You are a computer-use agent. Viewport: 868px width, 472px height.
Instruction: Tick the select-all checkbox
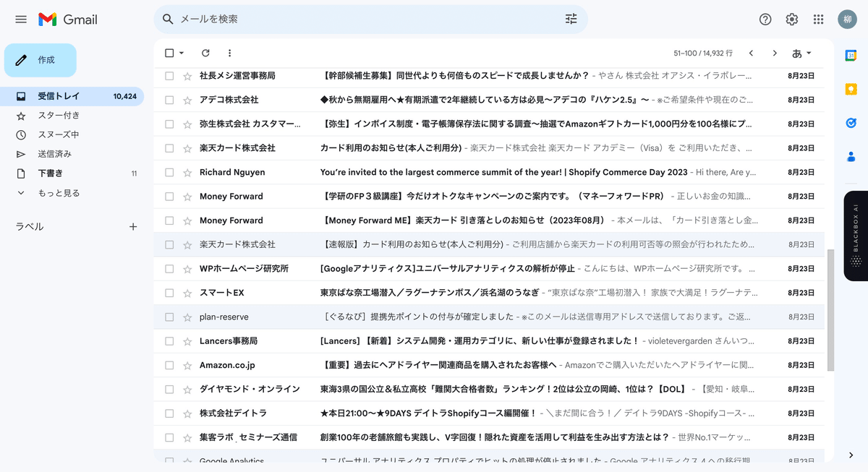[169, 53]
